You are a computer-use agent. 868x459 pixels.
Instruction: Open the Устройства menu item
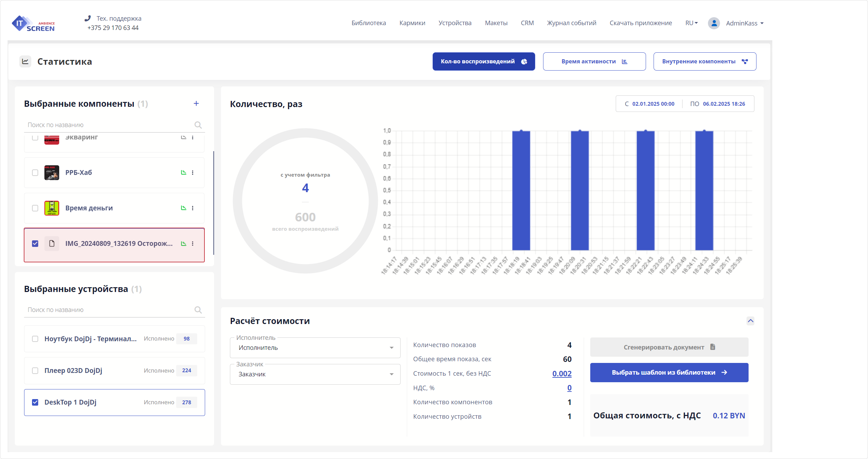455,23
